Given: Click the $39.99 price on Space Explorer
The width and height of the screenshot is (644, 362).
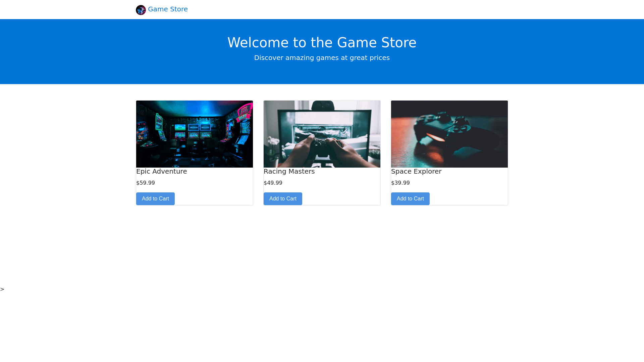Looking at the screenshot, I should click(400, 183).
